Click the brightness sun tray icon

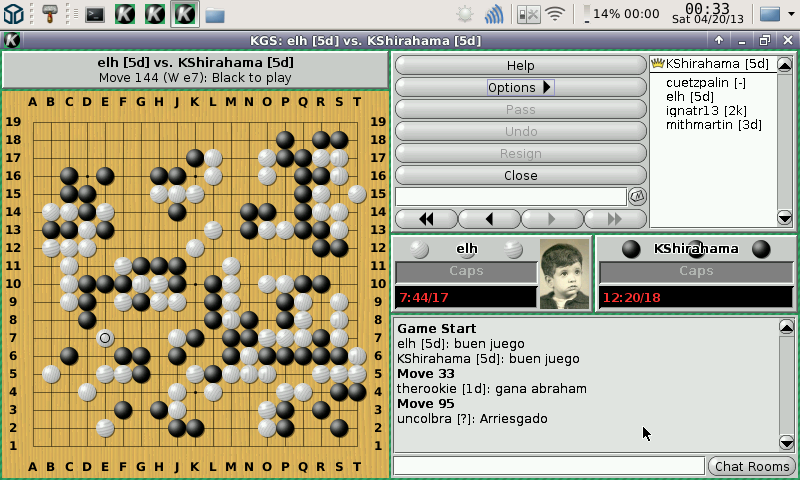coord(464,14)
